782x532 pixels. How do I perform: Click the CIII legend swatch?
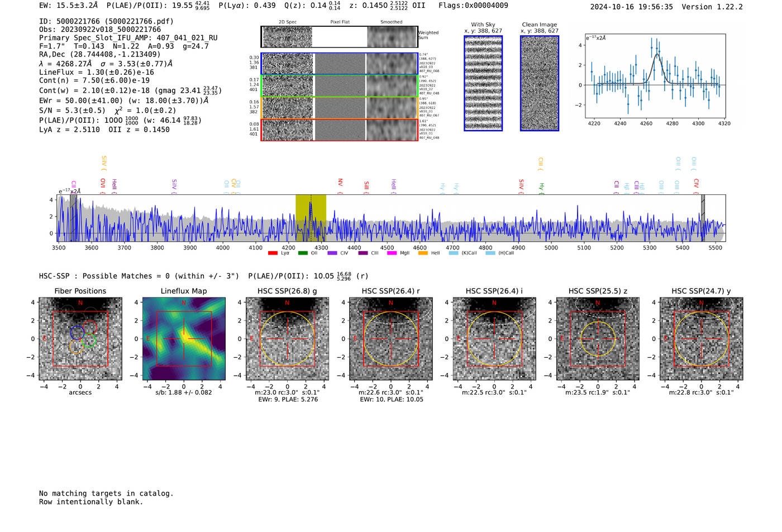pos(363,253)
